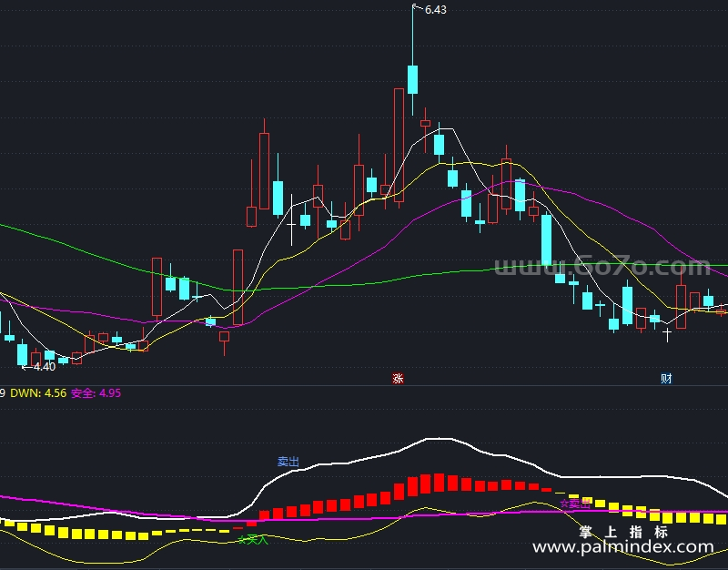
Task: Select the 4.40 low price label
Action: pos(45,367)
